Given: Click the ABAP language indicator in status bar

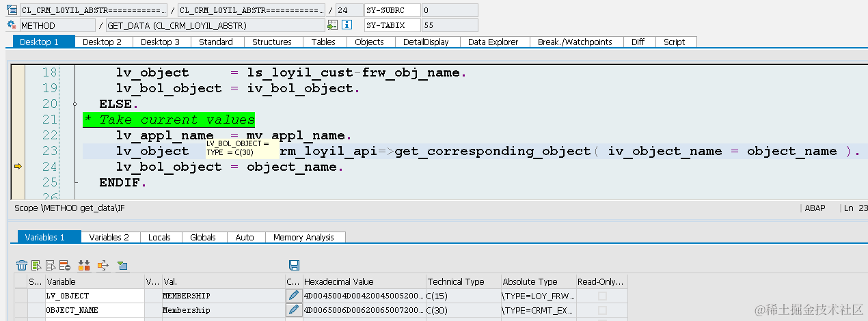Looking at the screenshot, I should coord(815,208).
